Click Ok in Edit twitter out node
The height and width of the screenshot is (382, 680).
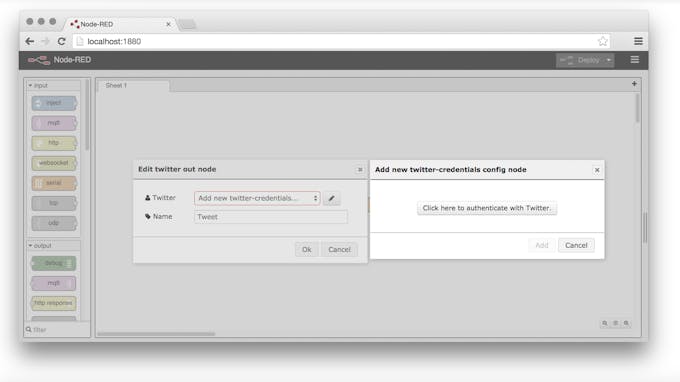(307, 249)
